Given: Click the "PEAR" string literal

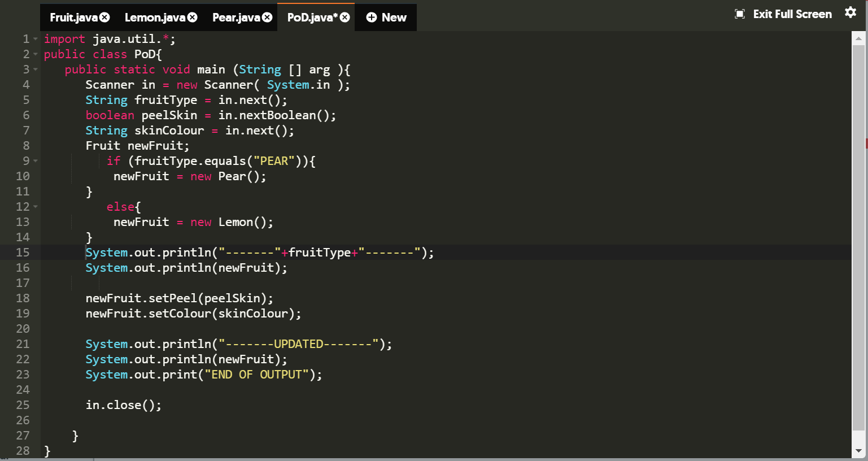Looking at the screenshot, I should (274, 161).
